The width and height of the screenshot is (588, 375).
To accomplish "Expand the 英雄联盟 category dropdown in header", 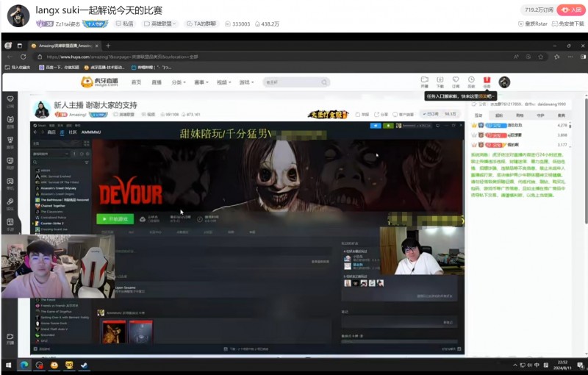I will 163,24.
